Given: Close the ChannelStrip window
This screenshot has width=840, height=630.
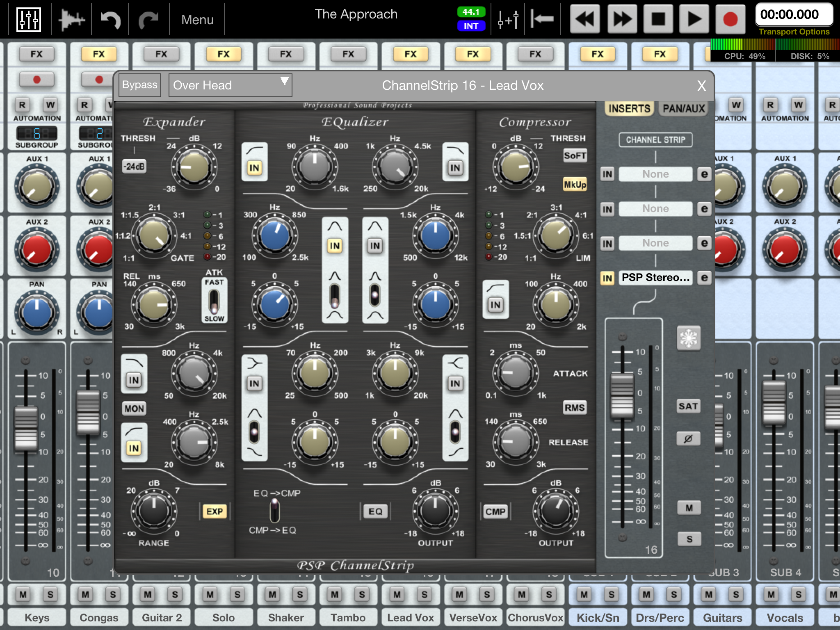Looking at the screenshot, I should 702,86.
